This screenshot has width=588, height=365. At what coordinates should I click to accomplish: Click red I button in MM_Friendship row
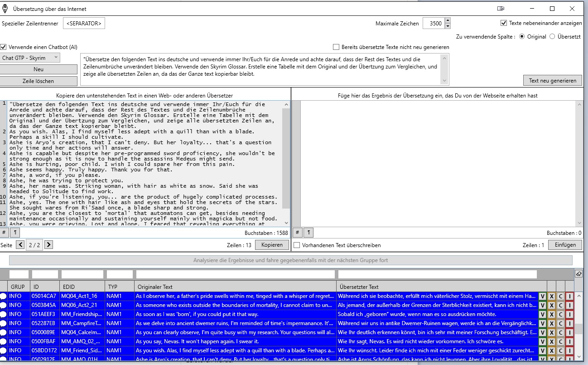coord(569,314)
